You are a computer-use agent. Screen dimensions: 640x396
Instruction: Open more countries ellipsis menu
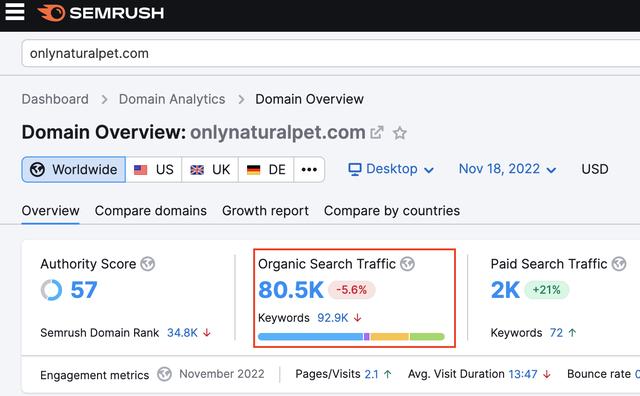pyautogui.click(x=309, y=169)
